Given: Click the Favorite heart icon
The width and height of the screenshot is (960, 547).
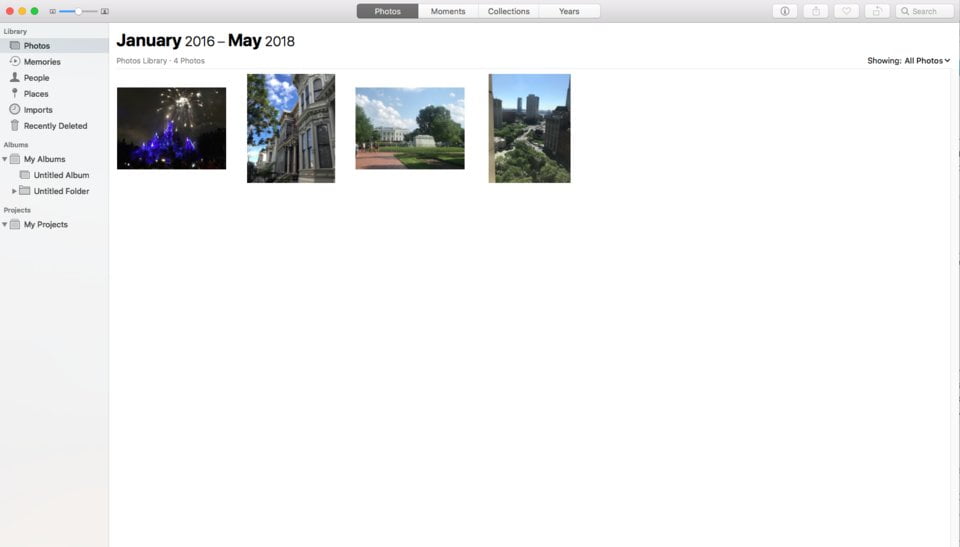Looking at the screenshot, I should [x=846, y=11].
